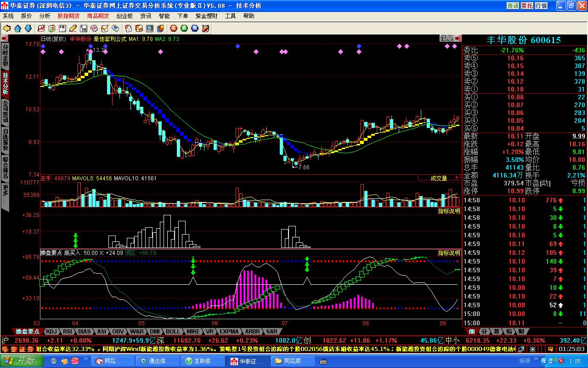Click the blue up arrow toolbar icon
588x368 pixels.
click(17, 29)
